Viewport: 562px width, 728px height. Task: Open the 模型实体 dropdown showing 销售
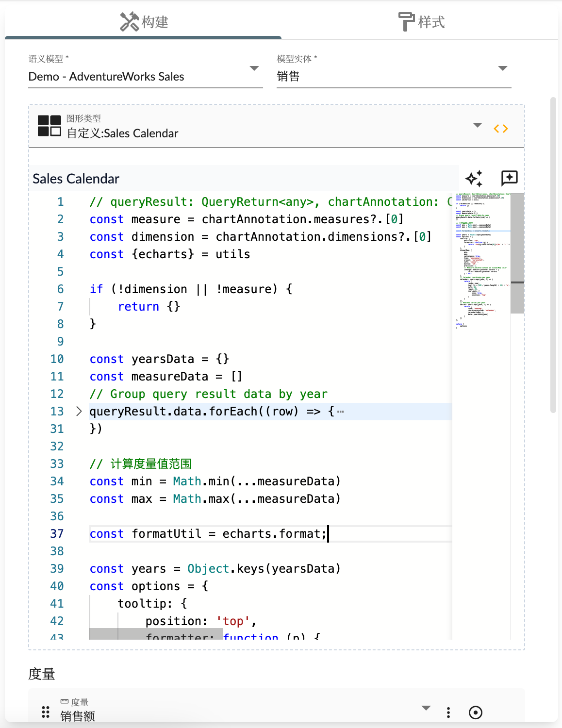click(x=502, y=68)
